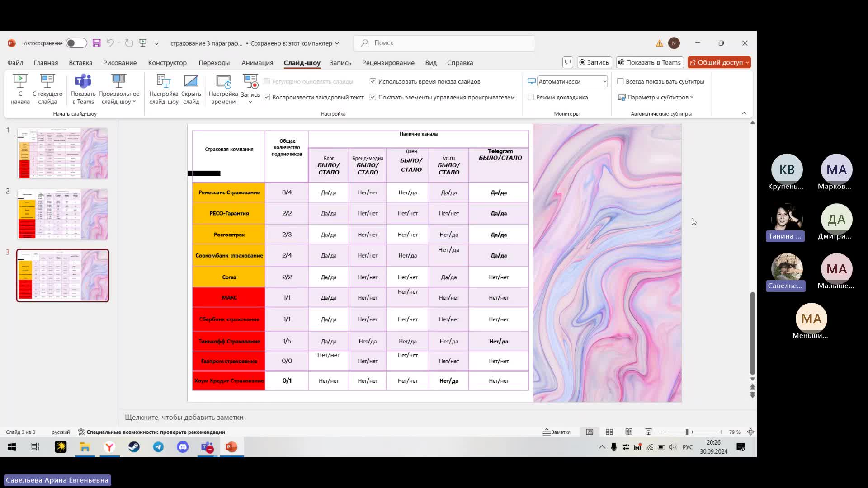Uncheck 'Использовать время показа слайдов'

373,81
